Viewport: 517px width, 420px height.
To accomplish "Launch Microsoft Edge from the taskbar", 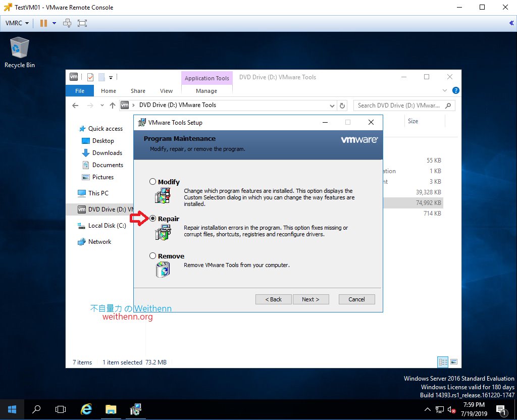I will coord(85,409).
